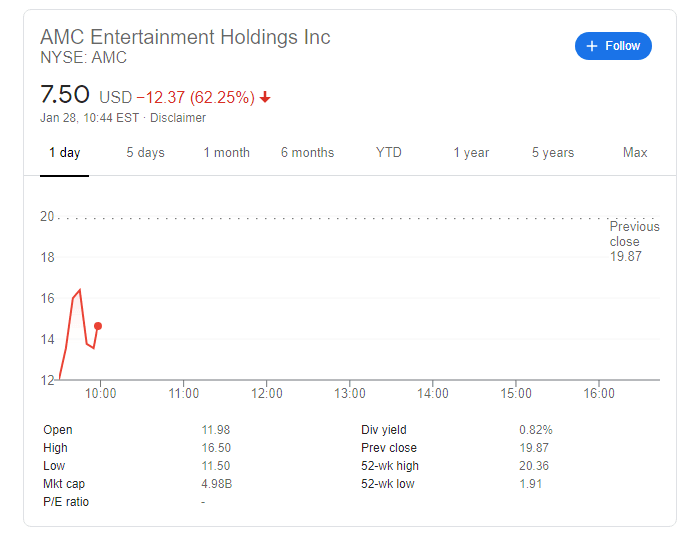Switch to the 1 year tab
The image size is (695, 536).
(471, 153)
